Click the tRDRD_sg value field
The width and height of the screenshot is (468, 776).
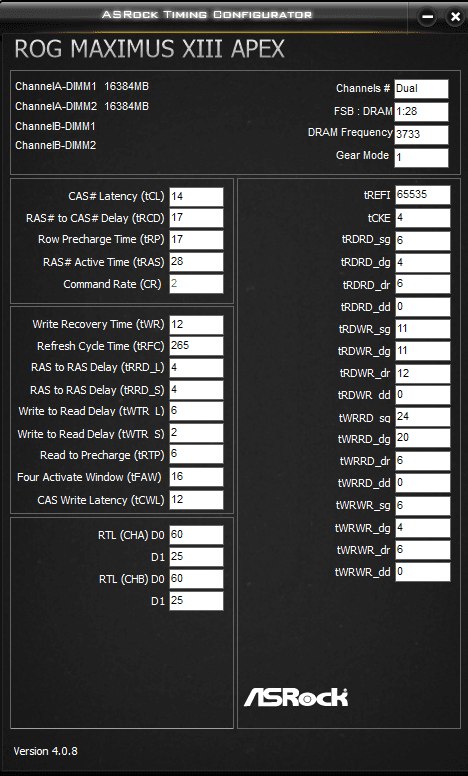423,241
